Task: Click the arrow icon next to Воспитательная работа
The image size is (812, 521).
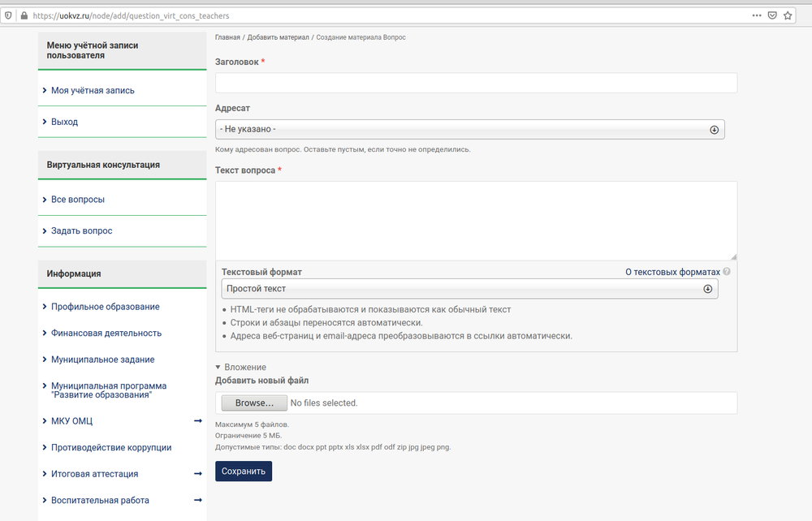Action: click(197, 500)
